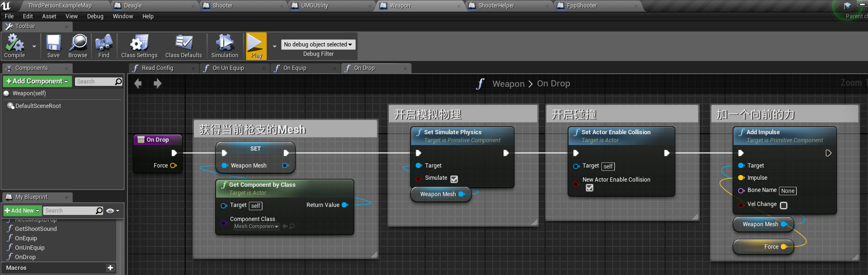The width and height of the screenshot is (868, 275).
Task: Open Component Class Mesh Component dropdown
Action: (x=256, y=227)
